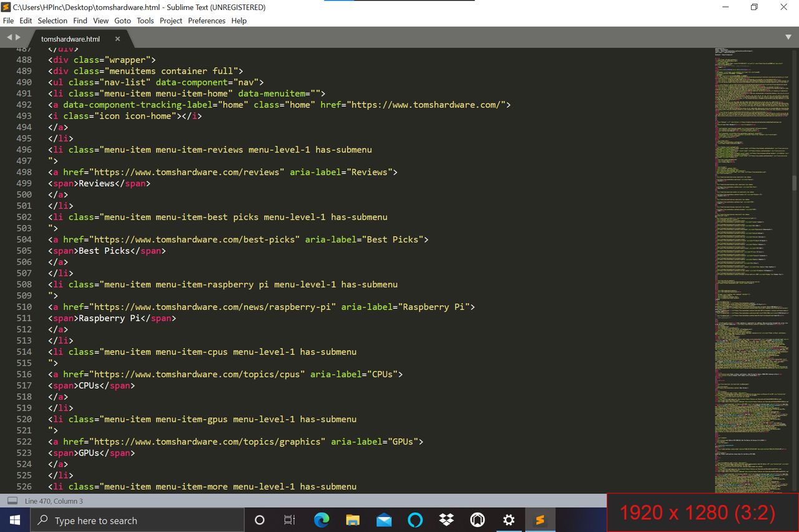Toggle the side bar panel switcher icon

pyautogui.click(x=12, y=501)
